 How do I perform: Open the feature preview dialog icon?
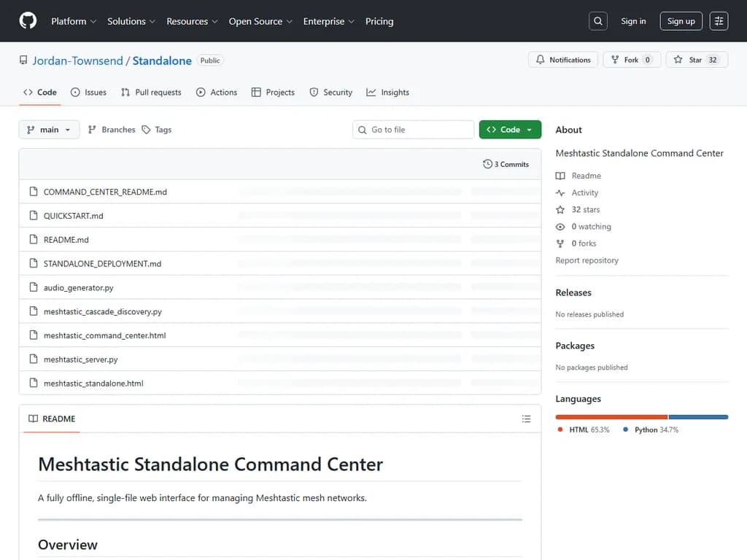[719, 20]
